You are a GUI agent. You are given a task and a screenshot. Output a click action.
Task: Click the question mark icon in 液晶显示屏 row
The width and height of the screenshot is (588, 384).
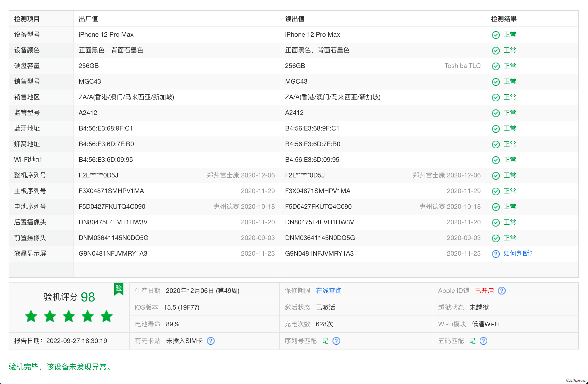tap(496, 254)
